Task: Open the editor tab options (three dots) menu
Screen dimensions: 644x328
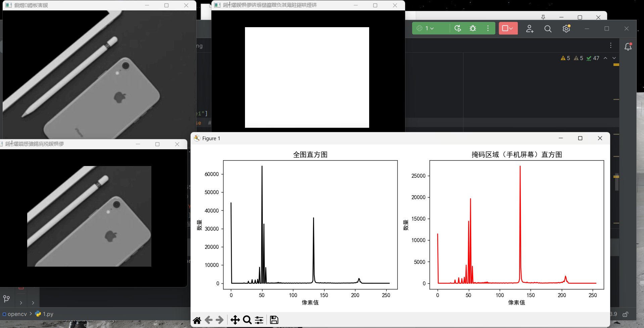Action: pyautogui.click(x=611, y=45)
